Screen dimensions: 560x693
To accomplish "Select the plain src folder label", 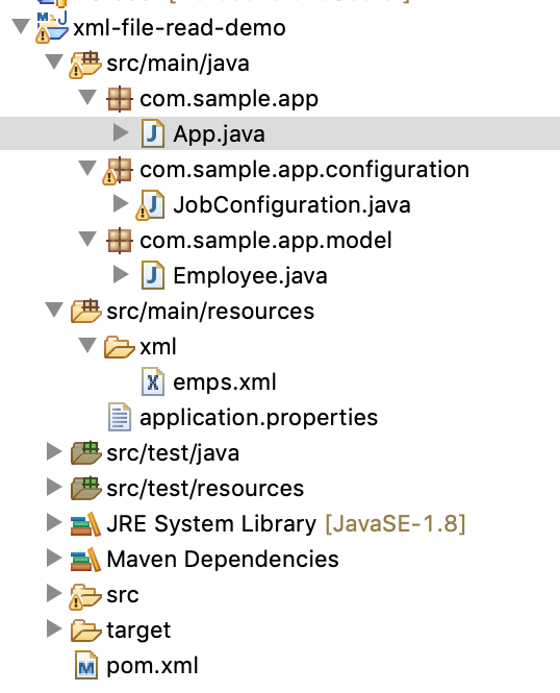I will [123, 595].
